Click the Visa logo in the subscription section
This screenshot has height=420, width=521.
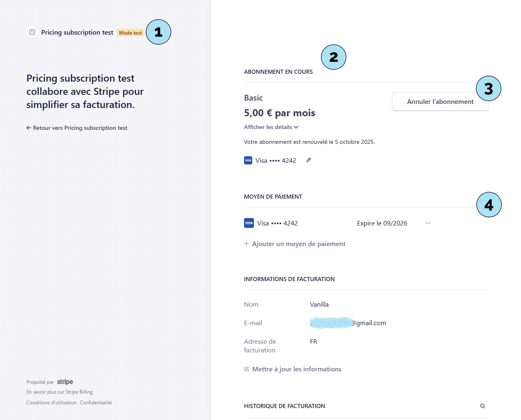click(248, 160)
